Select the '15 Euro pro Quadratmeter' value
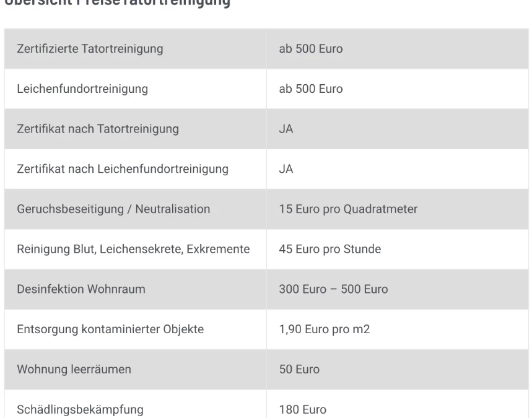532x418 pixels. [348, 209]
